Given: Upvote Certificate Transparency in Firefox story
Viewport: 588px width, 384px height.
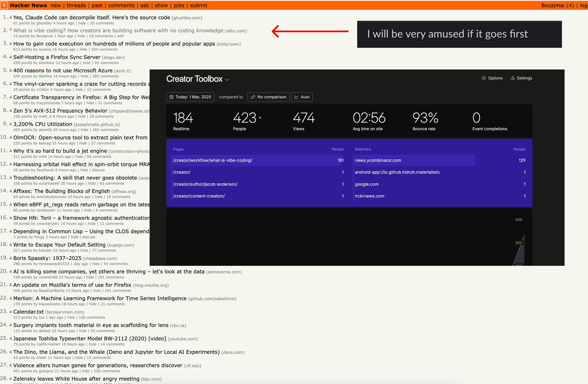Looking at the screenshot, I should pos(11,97).
